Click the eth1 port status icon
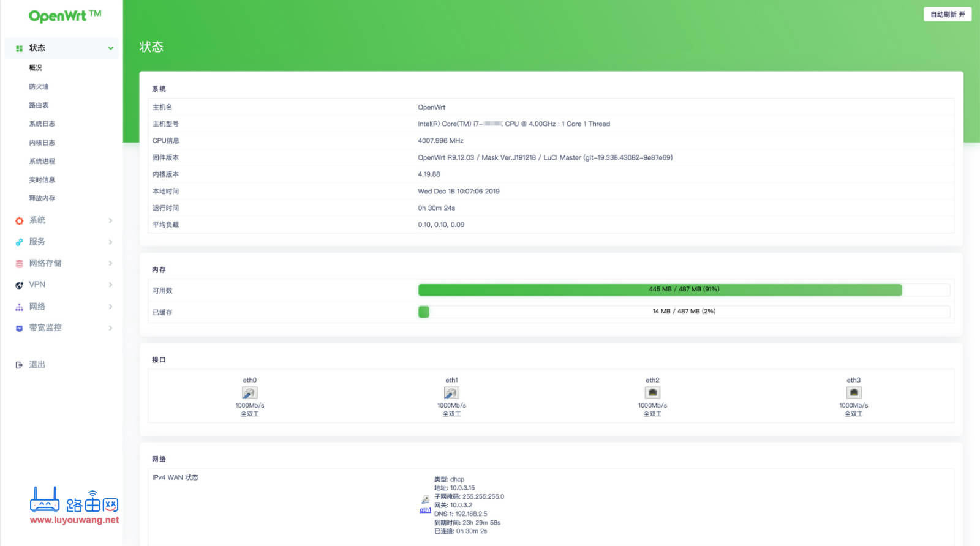The width and height of the screenshot is (980, 546). [x=451, y=393]
